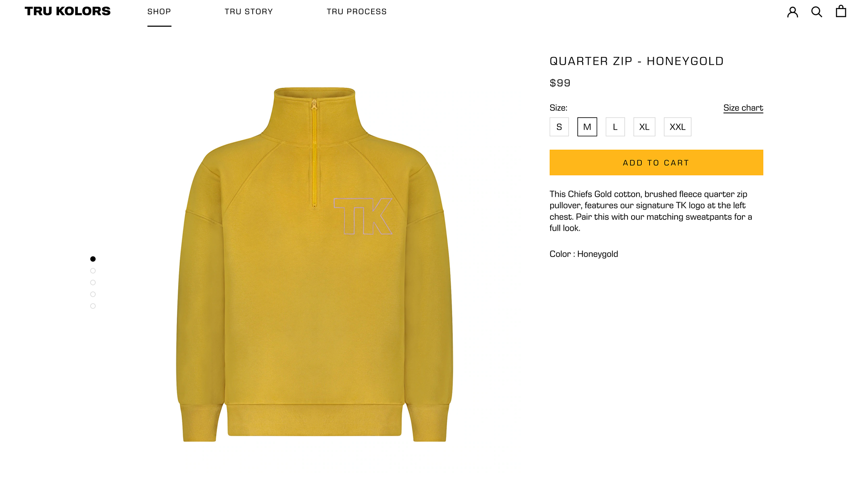Screen dimensions: 868x480
Task: Open the TRU PROCESS page
Action: [x=357, y=12]
